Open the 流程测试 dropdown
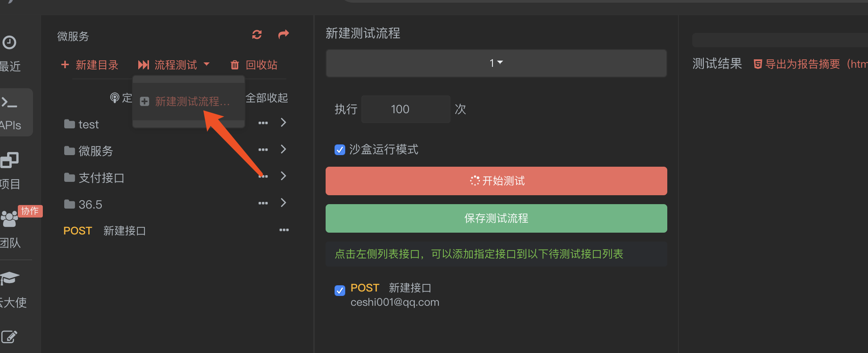This screenshot has width=868, height=353. [x=174, y=65]
